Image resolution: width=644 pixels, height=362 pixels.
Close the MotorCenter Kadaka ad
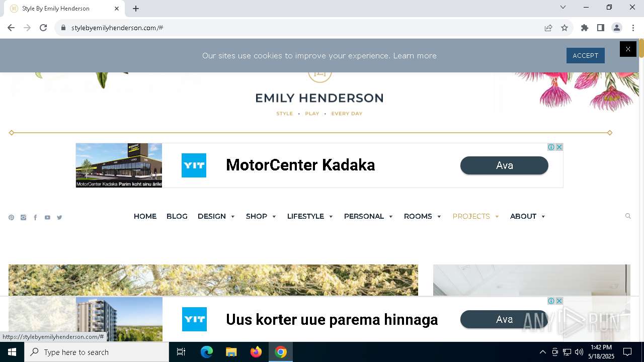point(559,147)
